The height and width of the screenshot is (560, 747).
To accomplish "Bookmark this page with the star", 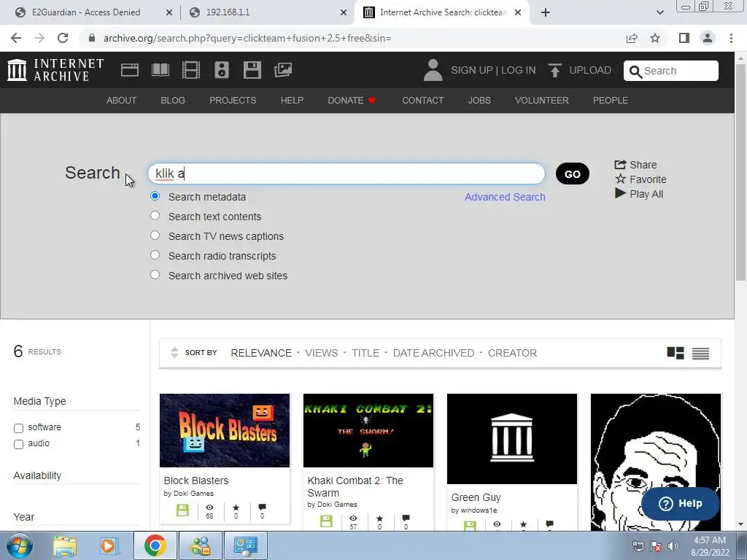I will 655,38.
